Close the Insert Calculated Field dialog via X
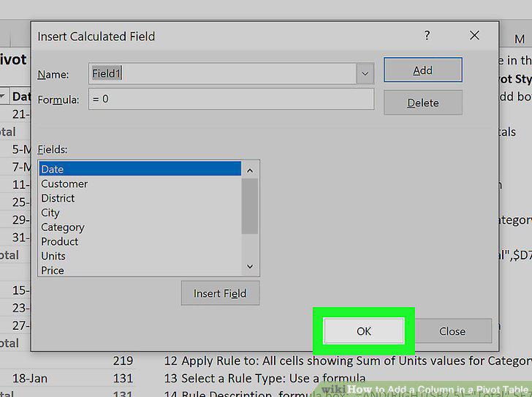 (474, 35)
